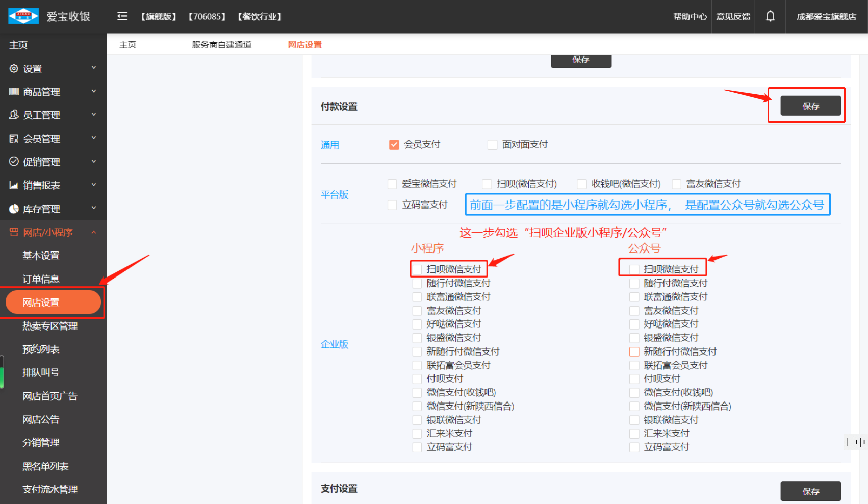This screenshot has height=504, width=868.
Task: Open 网店首页广告 in the sidebar
Action: tap(50, 396)
